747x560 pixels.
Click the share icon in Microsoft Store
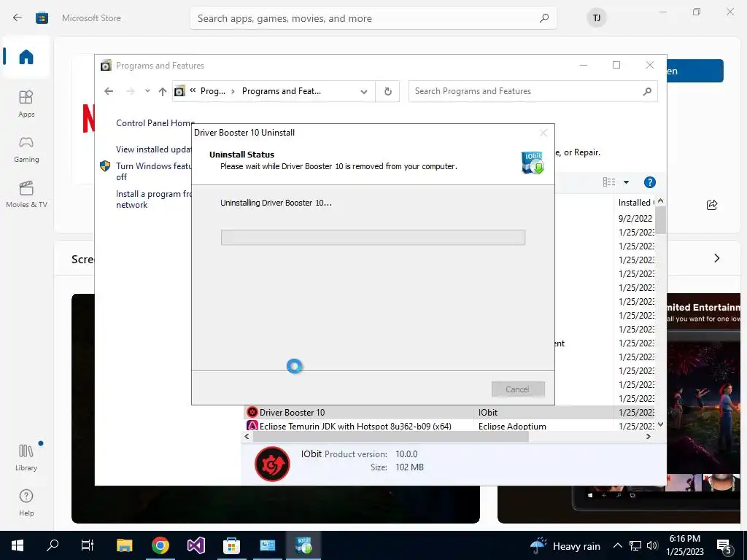tap(712, 205)
